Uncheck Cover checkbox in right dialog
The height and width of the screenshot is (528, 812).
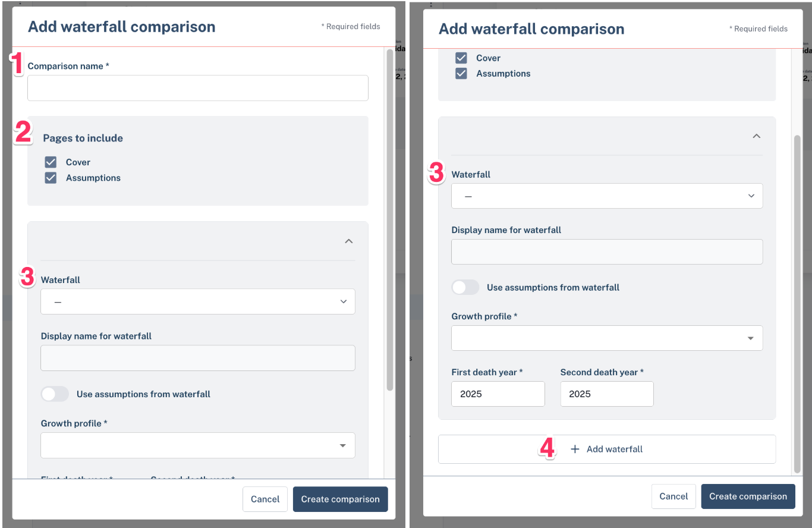click(x=461, y=58)
